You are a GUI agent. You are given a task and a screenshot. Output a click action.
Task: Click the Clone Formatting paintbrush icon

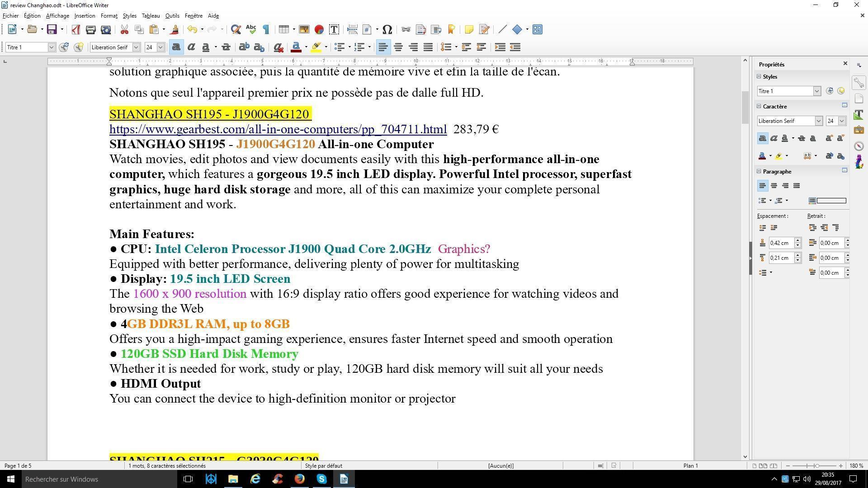175,30
